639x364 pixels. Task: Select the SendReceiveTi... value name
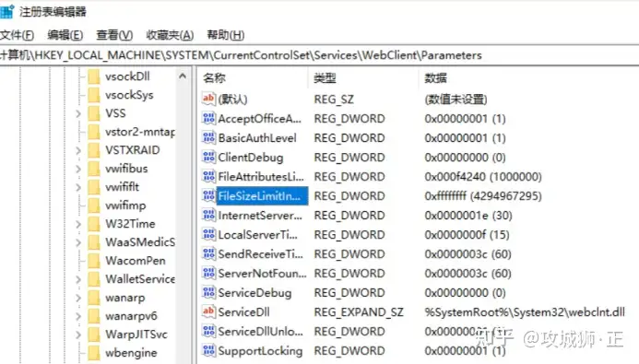[x=260, y=254]
